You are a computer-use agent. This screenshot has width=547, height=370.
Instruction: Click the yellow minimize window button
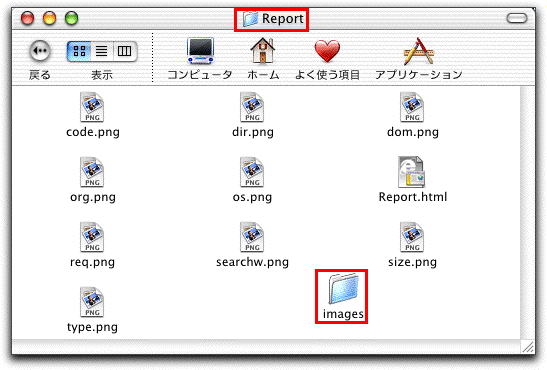(50, 18)
